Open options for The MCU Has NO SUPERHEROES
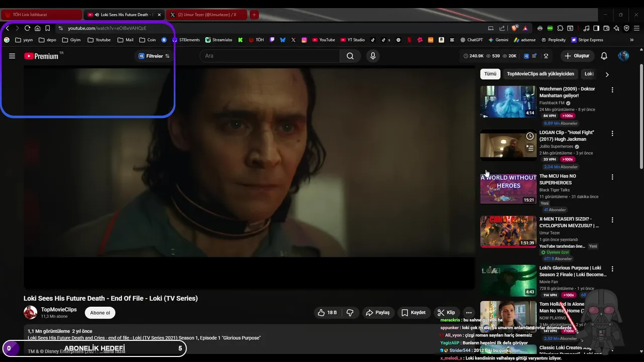Image resolution: width=644 pixels, height=362 pixels. tap(612, 177)
